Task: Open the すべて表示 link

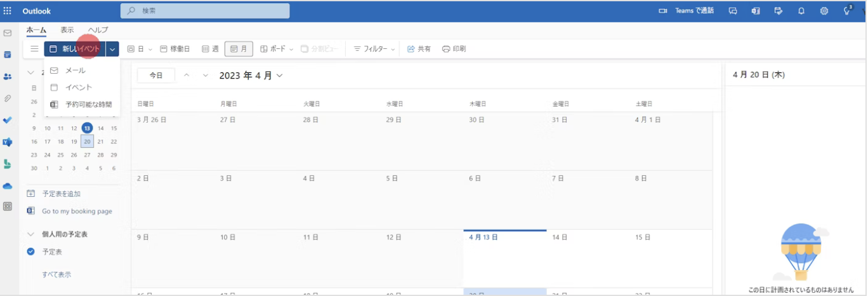Action: click(x=56, y=274)
